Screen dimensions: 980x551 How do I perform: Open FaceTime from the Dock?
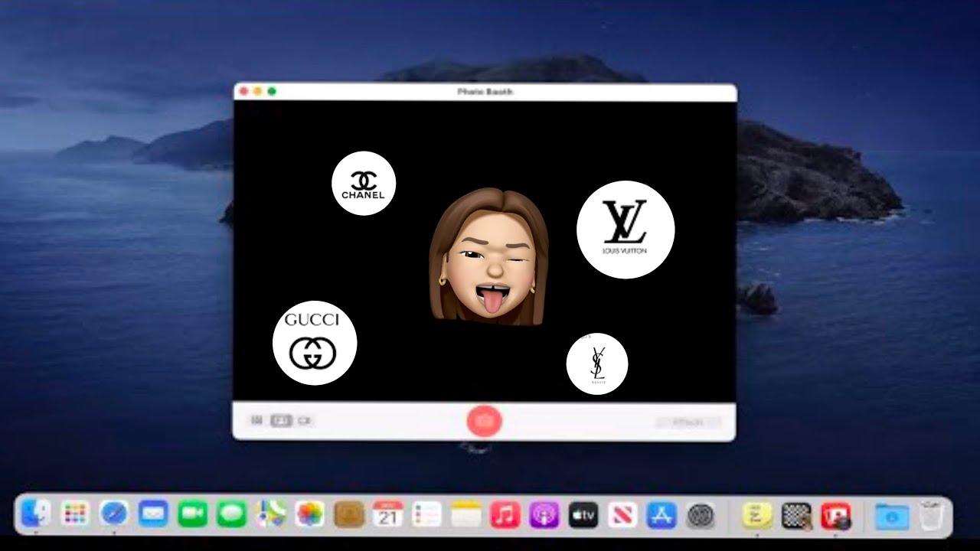click(192, 514)
